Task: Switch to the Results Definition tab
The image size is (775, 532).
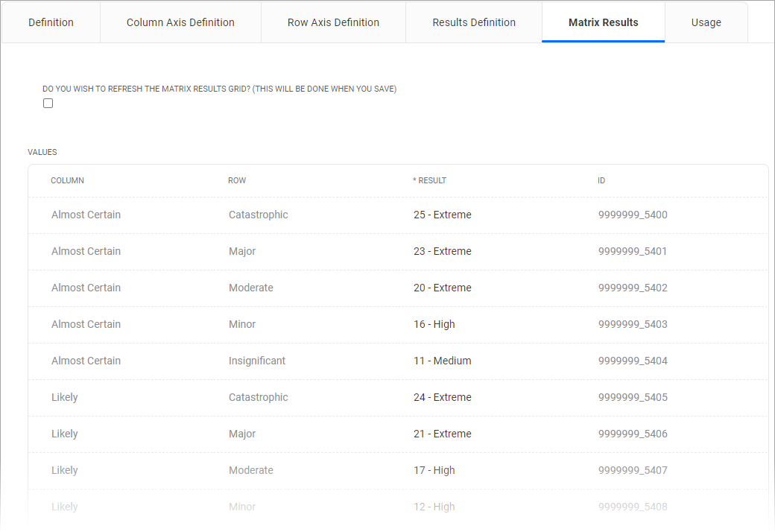Action: point(474,22)
